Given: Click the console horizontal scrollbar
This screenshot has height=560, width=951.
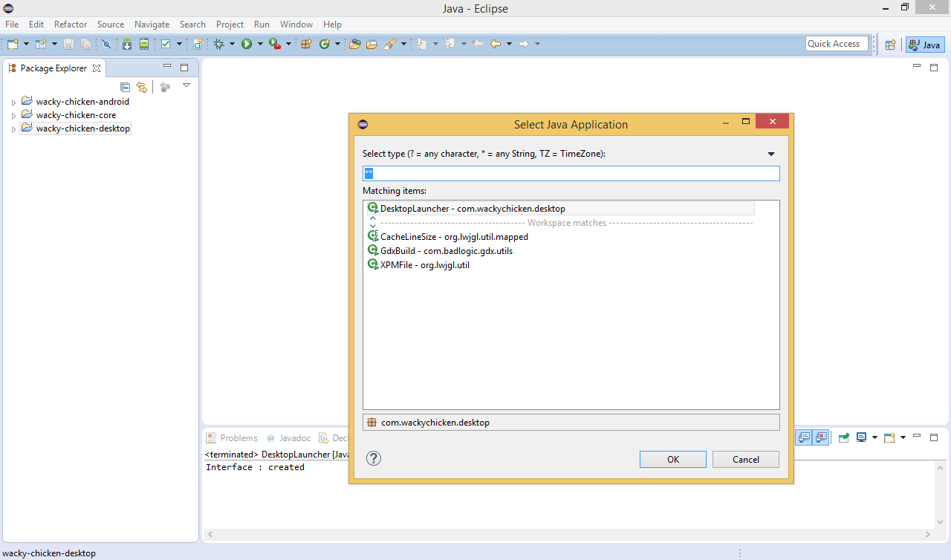Looking at the screenshot, I should click(x=569, y=534).
